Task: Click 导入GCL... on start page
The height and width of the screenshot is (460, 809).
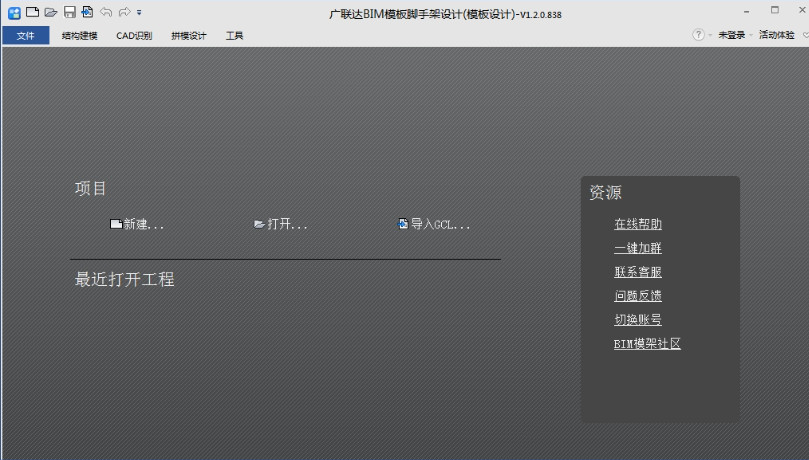Action: coord(433,224)
